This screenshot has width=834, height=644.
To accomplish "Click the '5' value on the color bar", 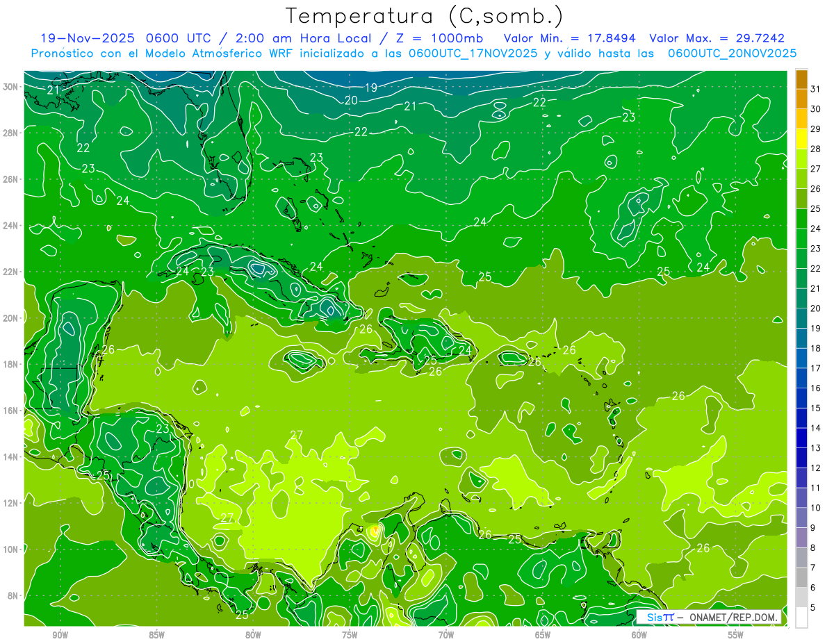I will [x=814, y=608].
